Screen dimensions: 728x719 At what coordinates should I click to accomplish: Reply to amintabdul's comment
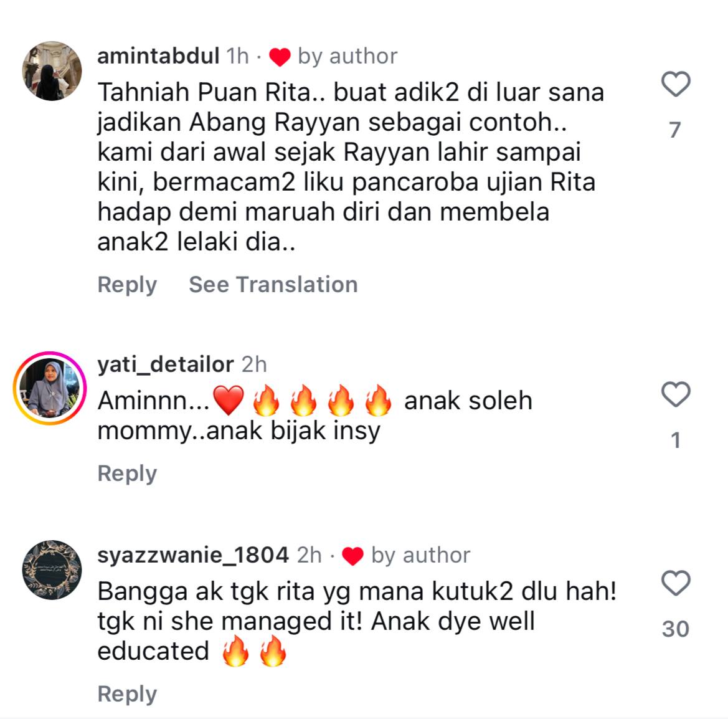(127, 284)
